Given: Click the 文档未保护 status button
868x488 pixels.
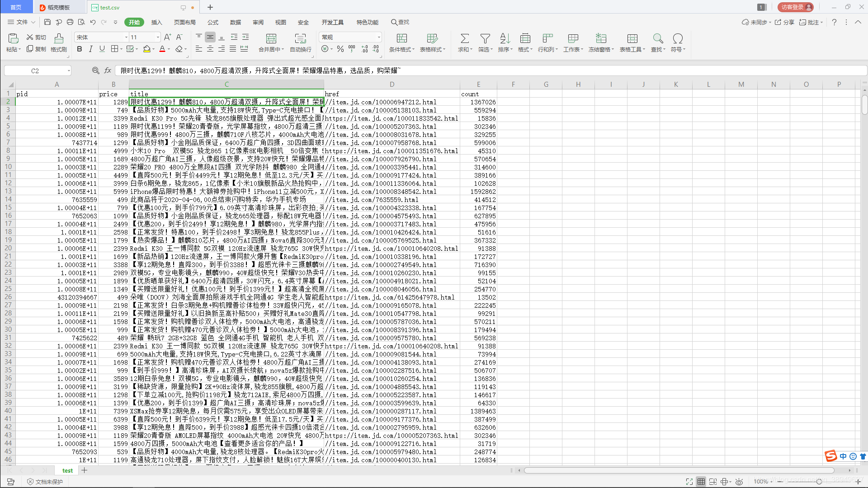Looking at the screenshot, I should [x=45, y=482].
